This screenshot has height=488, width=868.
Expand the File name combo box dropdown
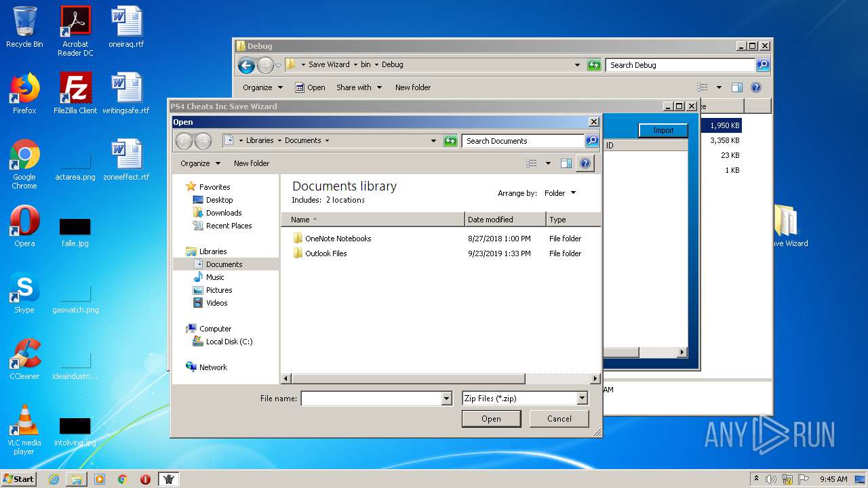point(446,399)
